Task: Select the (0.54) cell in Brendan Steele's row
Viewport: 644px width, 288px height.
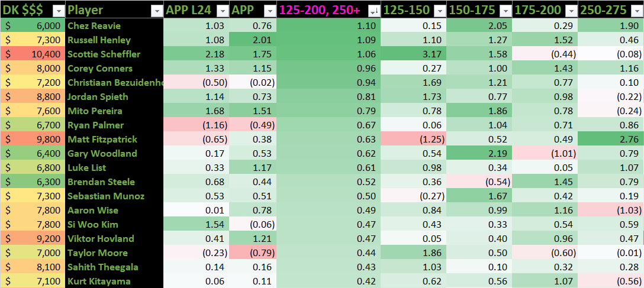Action: point(479,182)
